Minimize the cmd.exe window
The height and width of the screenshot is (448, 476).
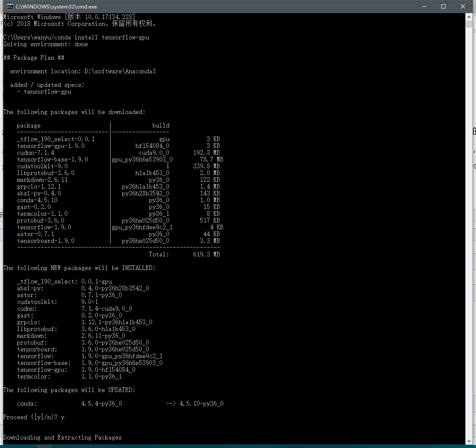[x=424, y=7]
